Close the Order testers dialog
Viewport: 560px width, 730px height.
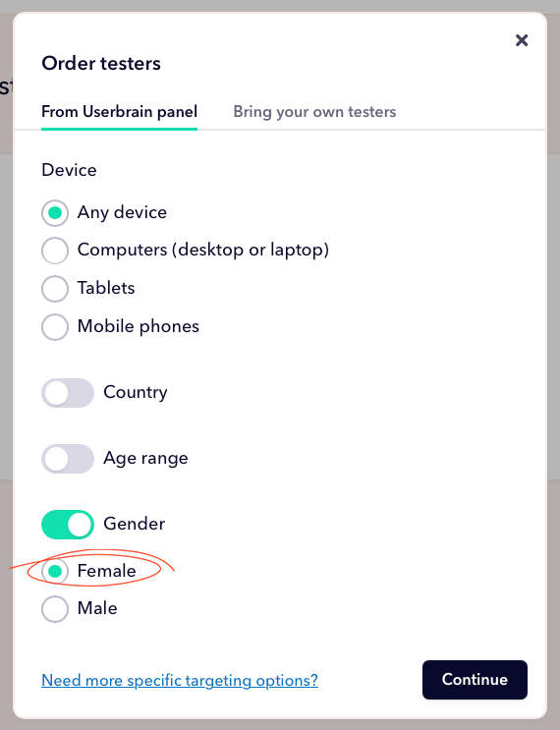tap(522, 40)
